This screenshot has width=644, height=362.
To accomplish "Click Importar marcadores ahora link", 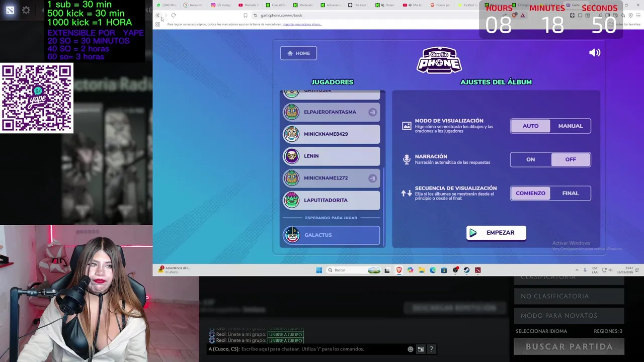I will pyautogui.click(x=302, y=24).
